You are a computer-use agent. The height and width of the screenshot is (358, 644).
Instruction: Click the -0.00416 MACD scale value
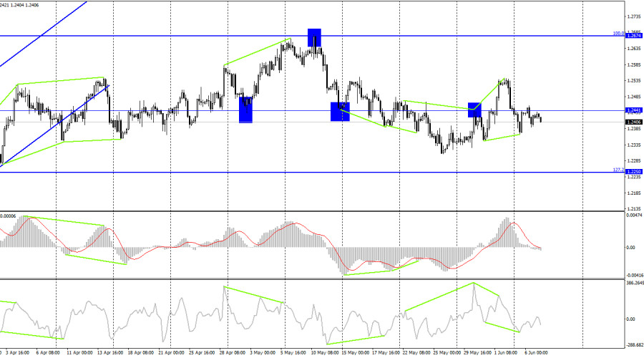tap(634, 276)
